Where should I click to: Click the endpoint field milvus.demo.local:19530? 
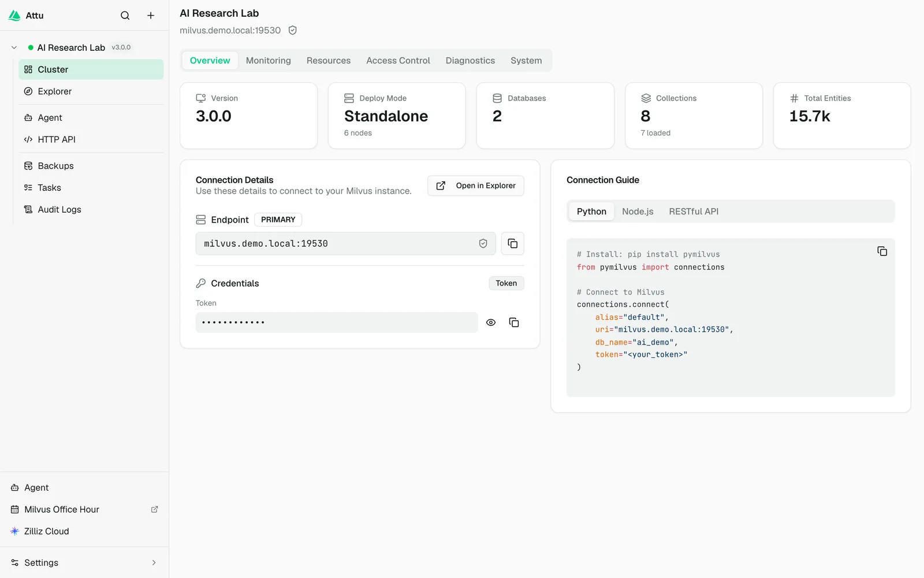click(x=345, y=243)
